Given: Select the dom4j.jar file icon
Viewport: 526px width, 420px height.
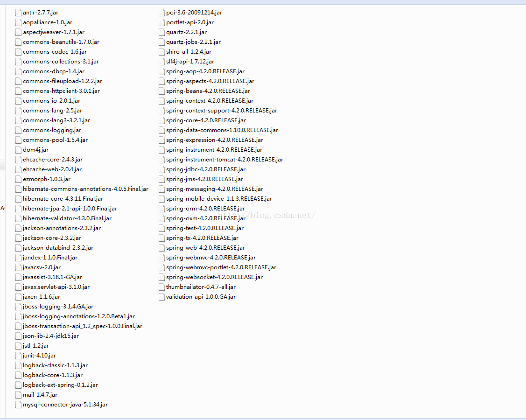Looking at the screenshot, I should tap(19, 150).
